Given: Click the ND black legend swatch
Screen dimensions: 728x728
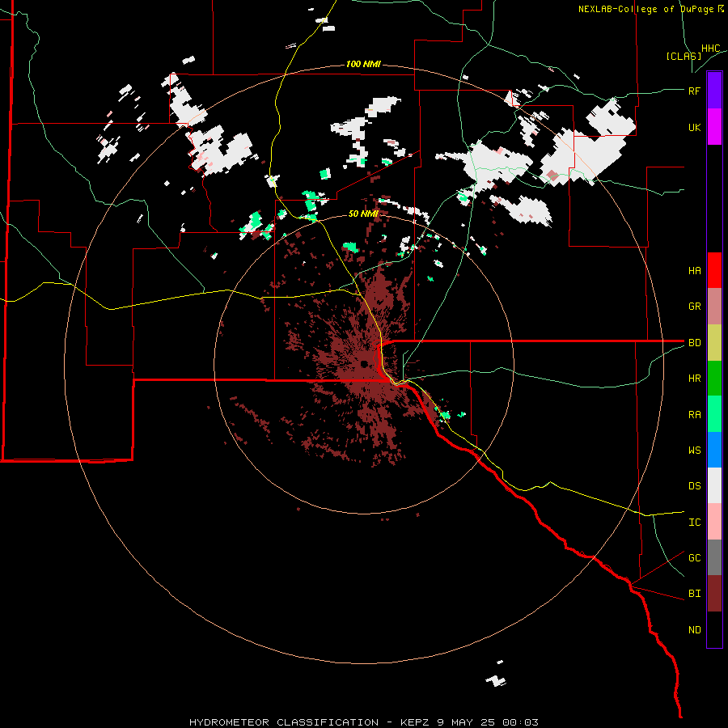Looking at the screenshot, I should click(714, 629).
